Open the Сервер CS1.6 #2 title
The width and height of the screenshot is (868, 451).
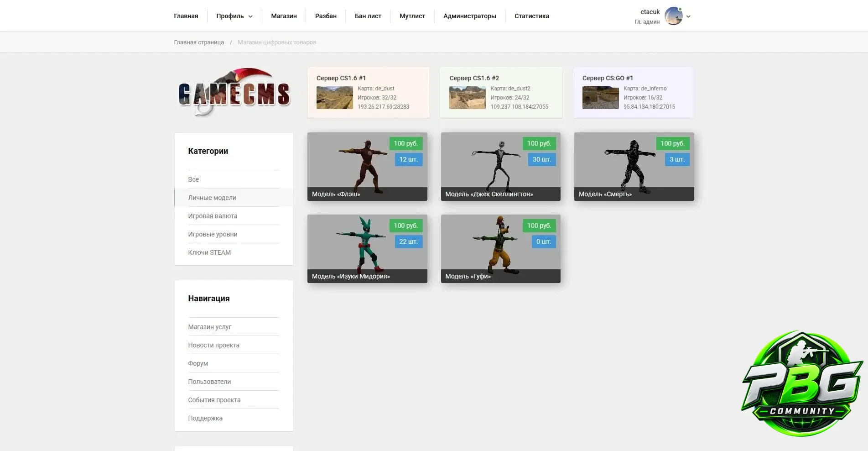click(x=474, y=78)
